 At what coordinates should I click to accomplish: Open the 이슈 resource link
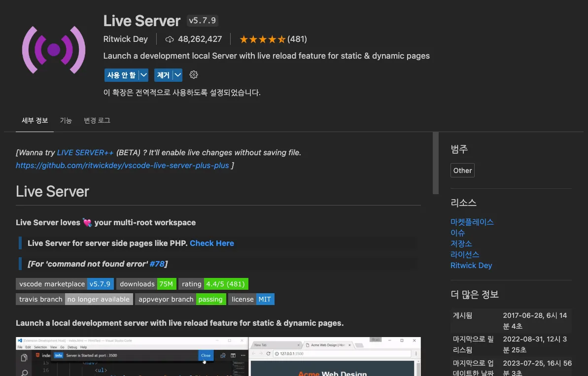coord(457,233)
